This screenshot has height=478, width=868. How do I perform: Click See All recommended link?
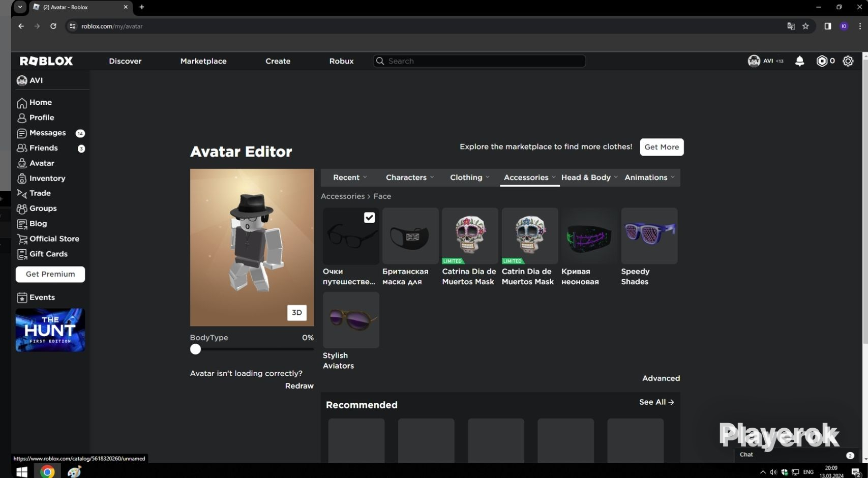click(x=656, y=402)
